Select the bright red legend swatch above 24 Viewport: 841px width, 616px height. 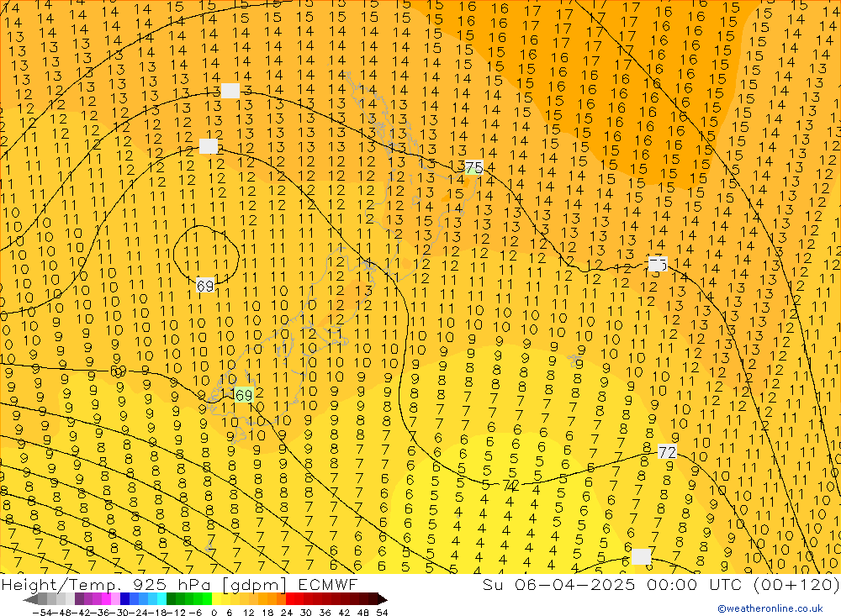(x=290, y=598)
